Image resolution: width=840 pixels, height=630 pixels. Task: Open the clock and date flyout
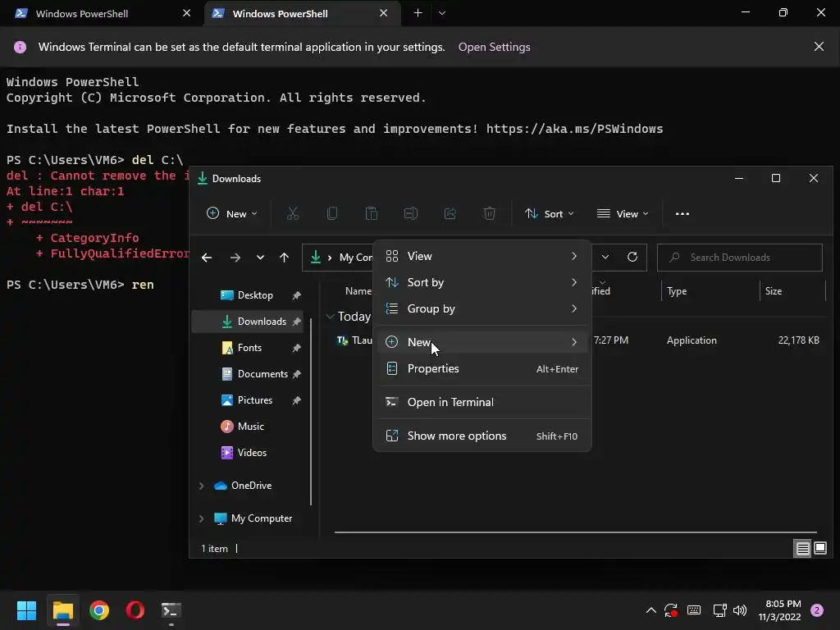779,610
